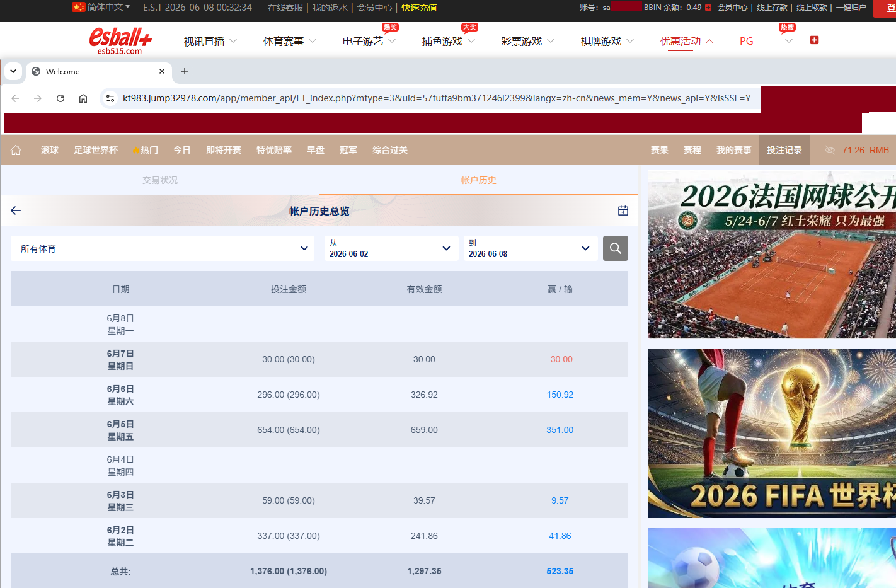Open 投注记录
Image resolution: width=896 pixels, height=588 pixels.
pyautogui.click(x=784, y=150)
